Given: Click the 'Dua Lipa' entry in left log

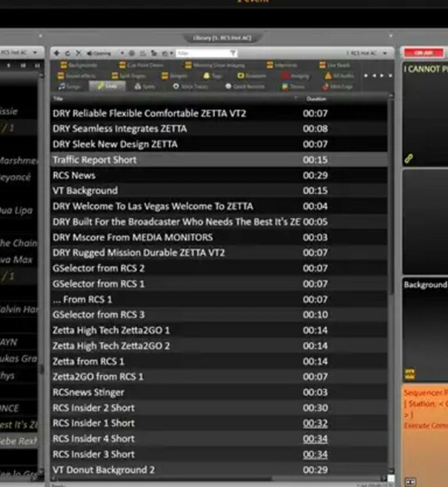Looking at the screenshot, I should click(16, 210).
